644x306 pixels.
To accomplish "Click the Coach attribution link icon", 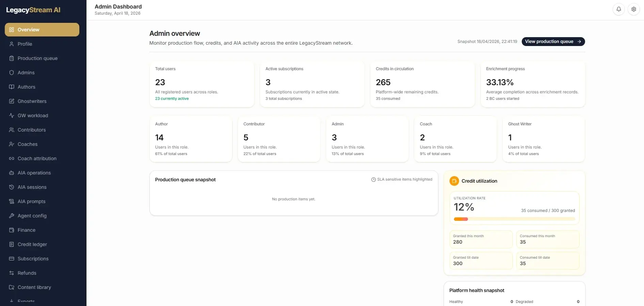I will click(12, 158).
